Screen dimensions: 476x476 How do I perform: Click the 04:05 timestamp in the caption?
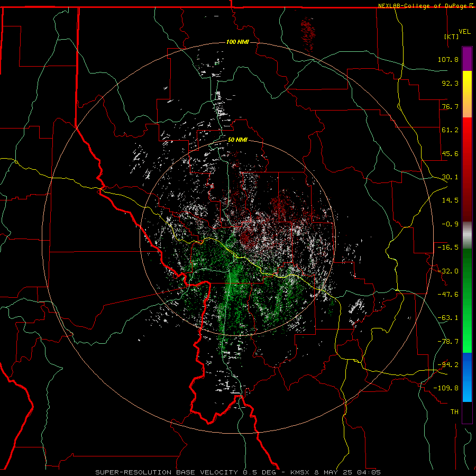point(369,472)
